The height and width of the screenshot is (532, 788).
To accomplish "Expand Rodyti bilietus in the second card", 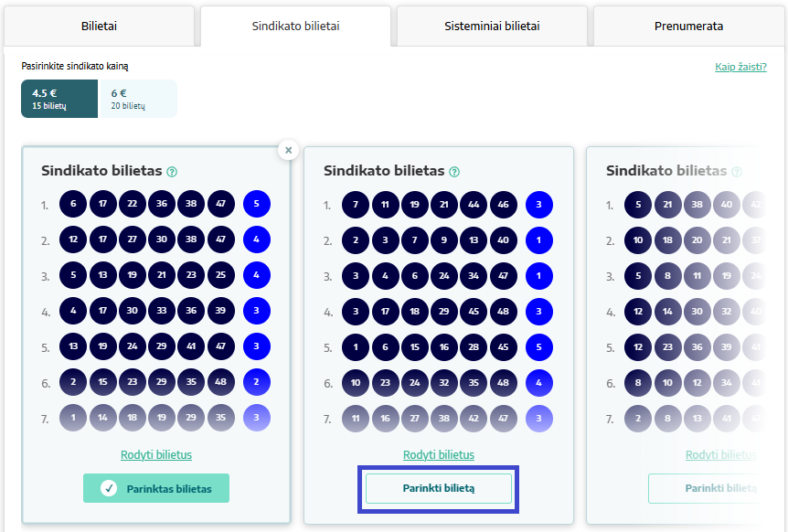I will tap(439, 454).
